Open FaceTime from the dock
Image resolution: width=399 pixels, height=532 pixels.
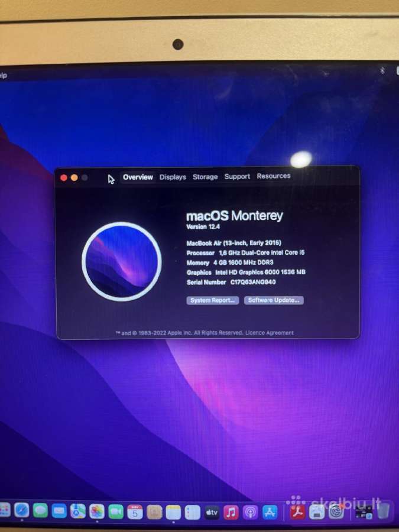tap(116, 512)
